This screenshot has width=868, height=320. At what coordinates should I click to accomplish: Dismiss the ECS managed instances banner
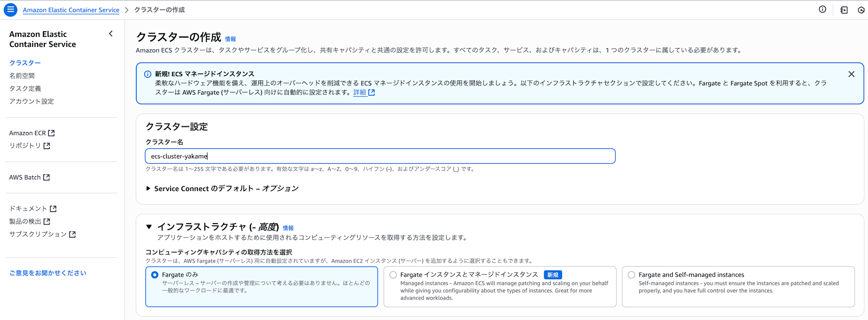coord(851,74)
